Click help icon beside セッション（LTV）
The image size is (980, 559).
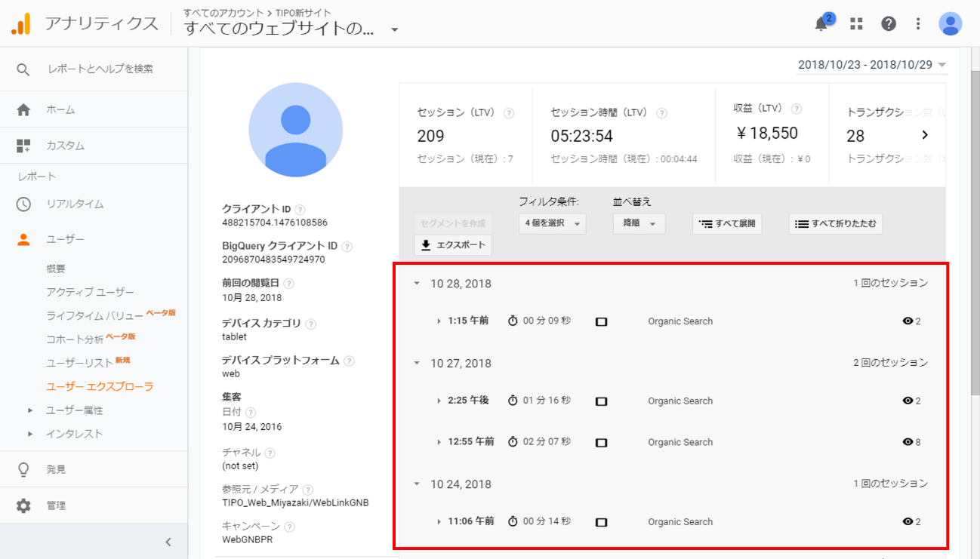pos(509,113)
